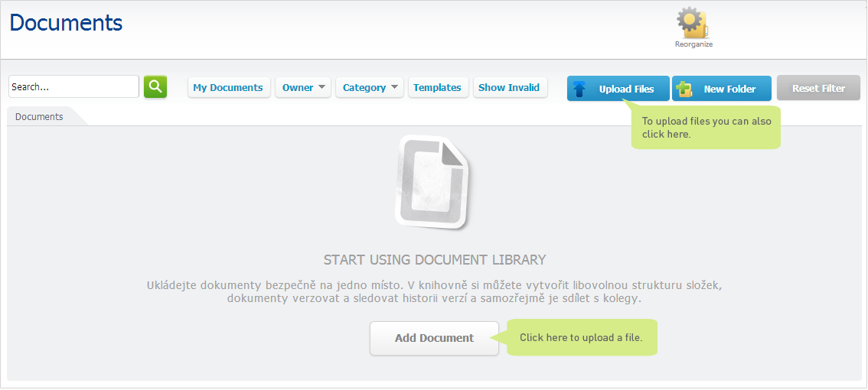Click into the Search... input field

(x=73, y=87)
